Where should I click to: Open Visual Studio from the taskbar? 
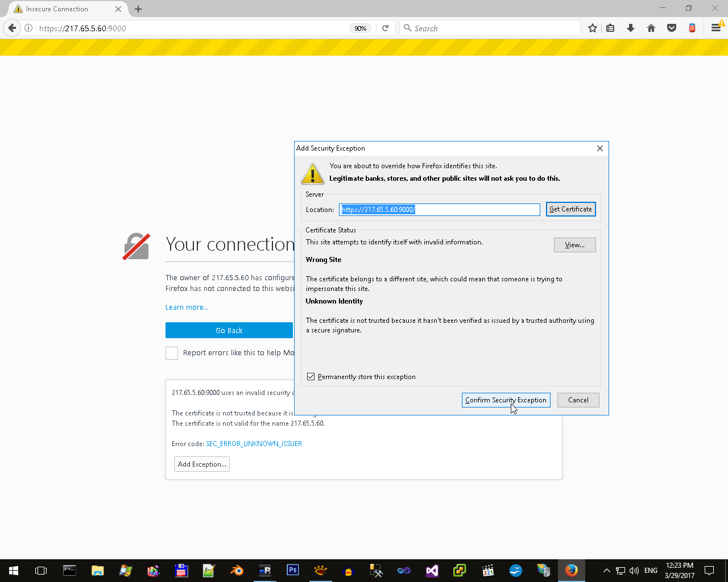click(x=432, y=571)
